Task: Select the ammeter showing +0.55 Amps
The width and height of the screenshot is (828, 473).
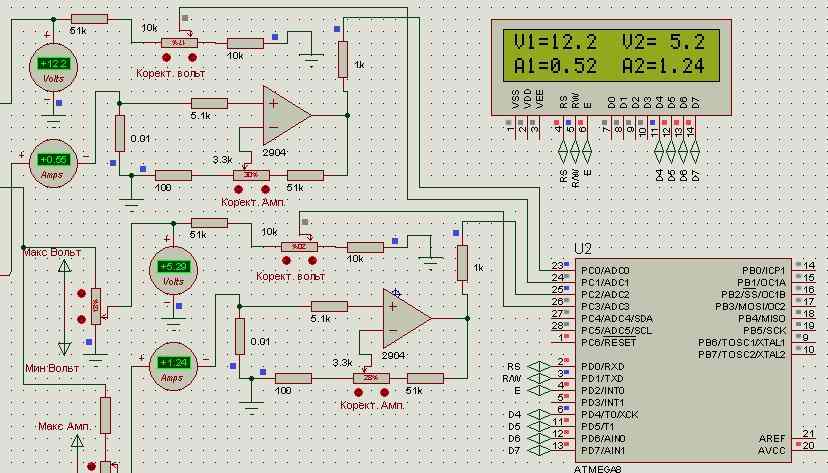Action: coord(51,159)
